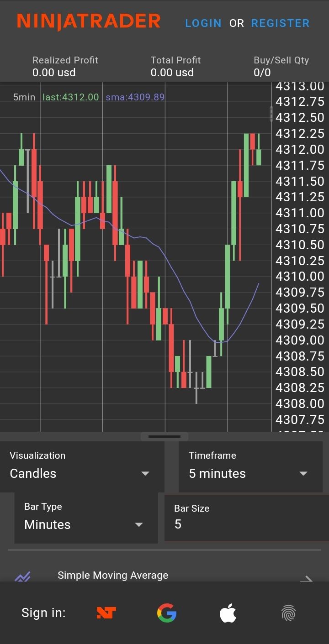Sign in with the NinjaTrader icon
This screenshot has width=329, height=644.
point(106,613)
